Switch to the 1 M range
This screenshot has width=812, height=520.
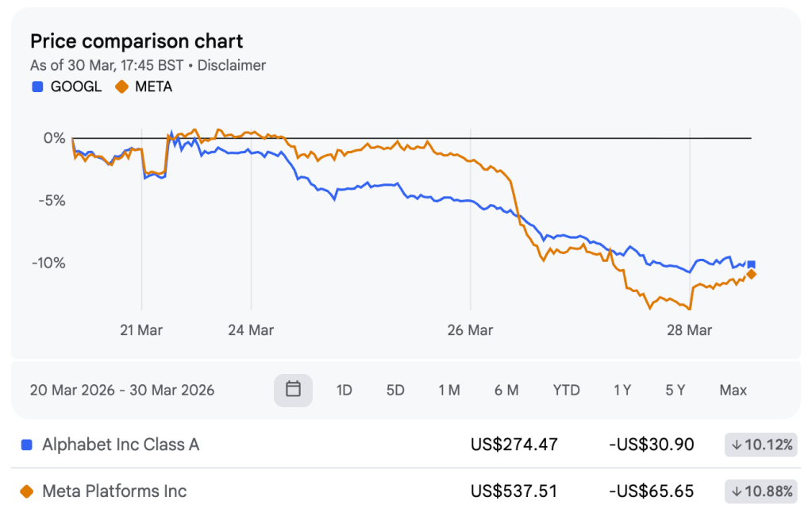(x=448, y=390)
